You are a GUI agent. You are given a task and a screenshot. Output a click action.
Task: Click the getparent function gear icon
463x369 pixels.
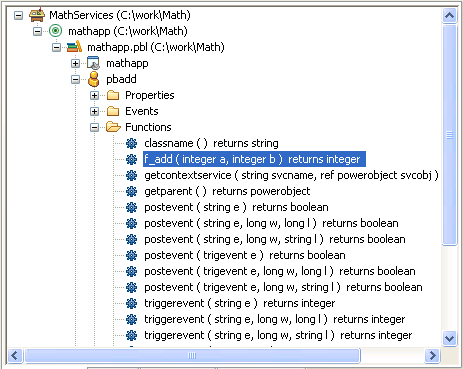point(132,191)
